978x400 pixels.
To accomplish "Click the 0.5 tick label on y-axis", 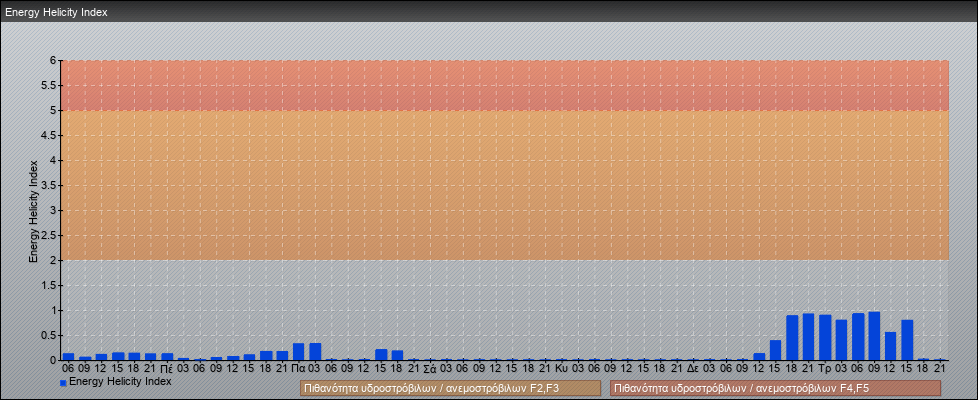I will (48, 335).
